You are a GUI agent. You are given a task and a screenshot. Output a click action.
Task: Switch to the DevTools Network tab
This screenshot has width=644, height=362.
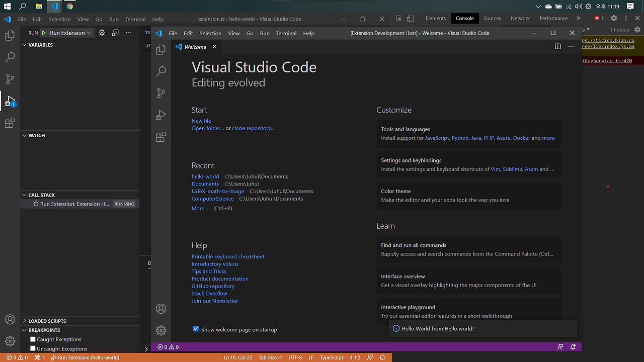point(520,18)
